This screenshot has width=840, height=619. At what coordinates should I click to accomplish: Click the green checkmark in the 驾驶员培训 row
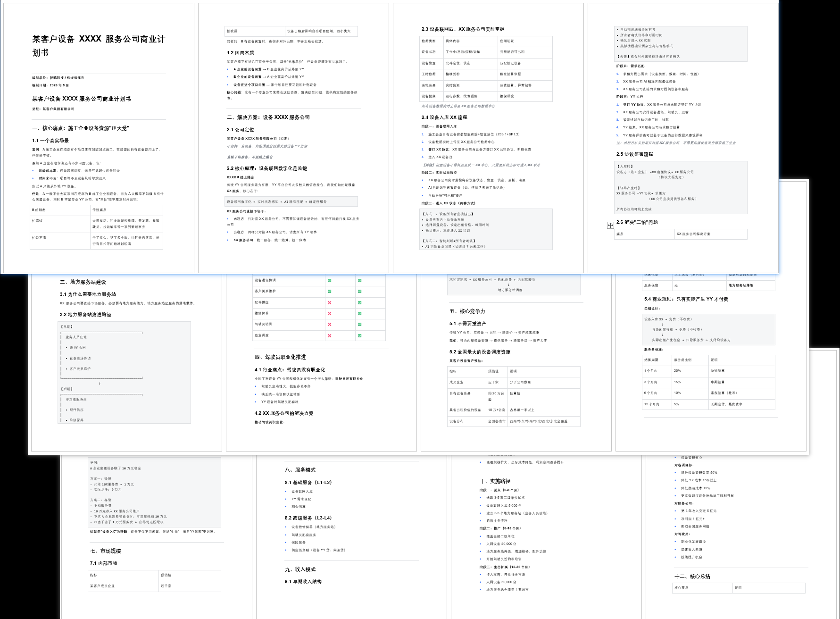pos(359,324)
